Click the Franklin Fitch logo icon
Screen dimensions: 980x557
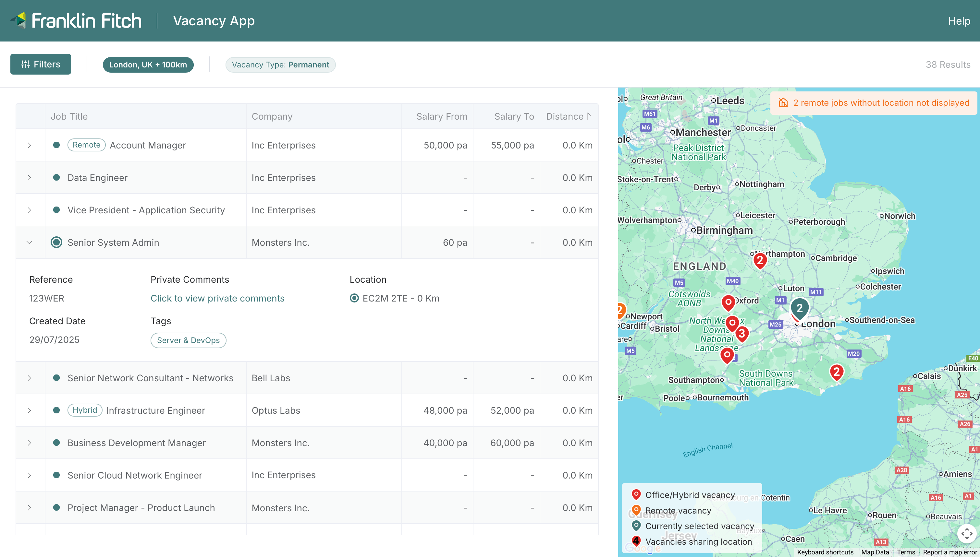point(19,20)
